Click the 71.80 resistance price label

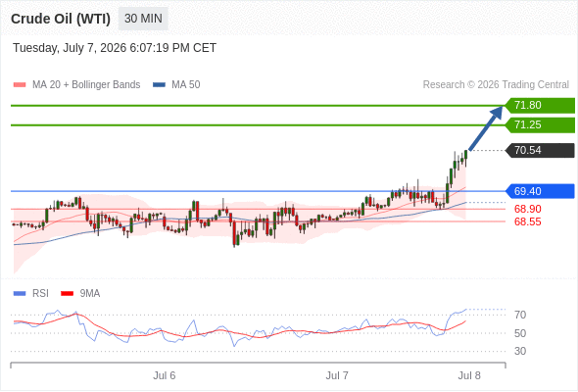[x=540, y=106]
